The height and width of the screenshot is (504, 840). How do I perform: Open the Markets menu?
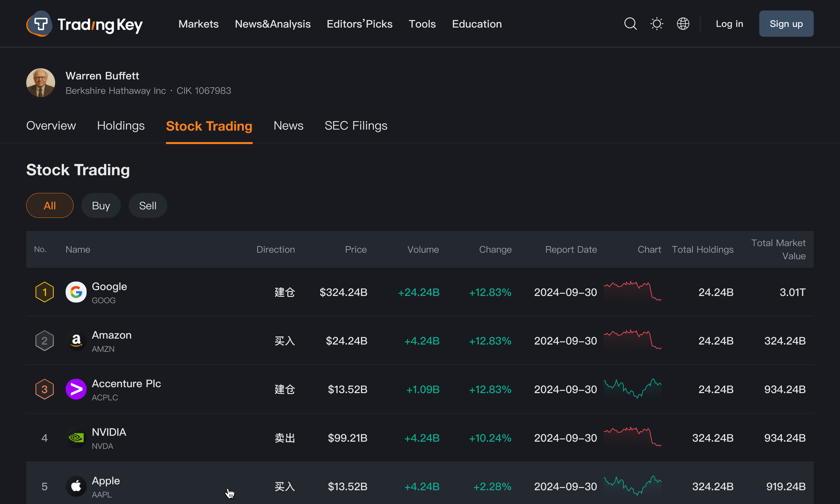coord(199,24)
